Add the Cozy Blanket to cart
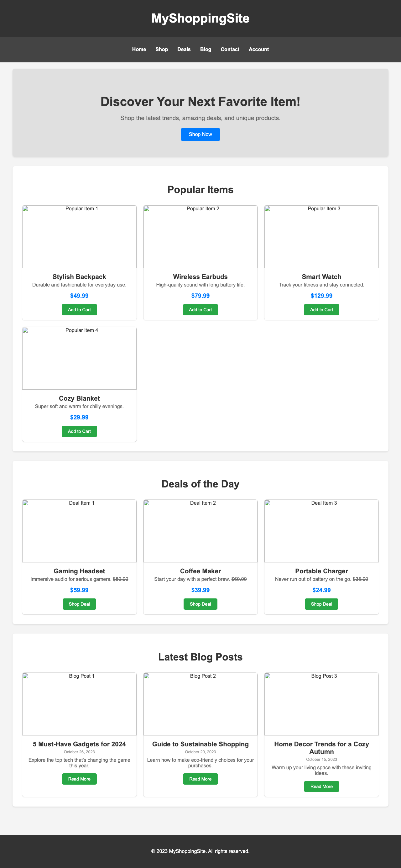Image resolution: width=401 pixels, height=868 pixels. click(79, 431)
